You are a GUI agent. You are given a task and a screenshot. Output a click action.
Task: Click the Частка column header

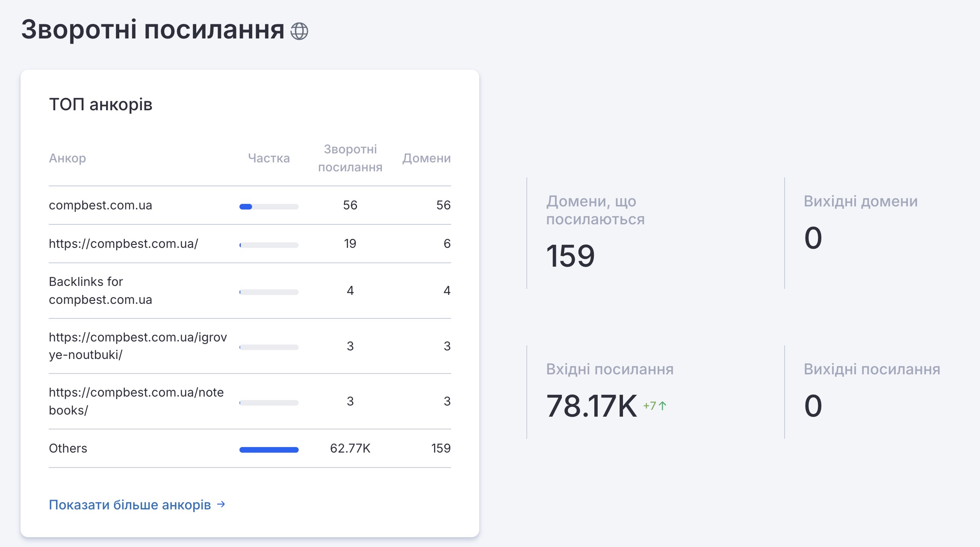(269, 158)
